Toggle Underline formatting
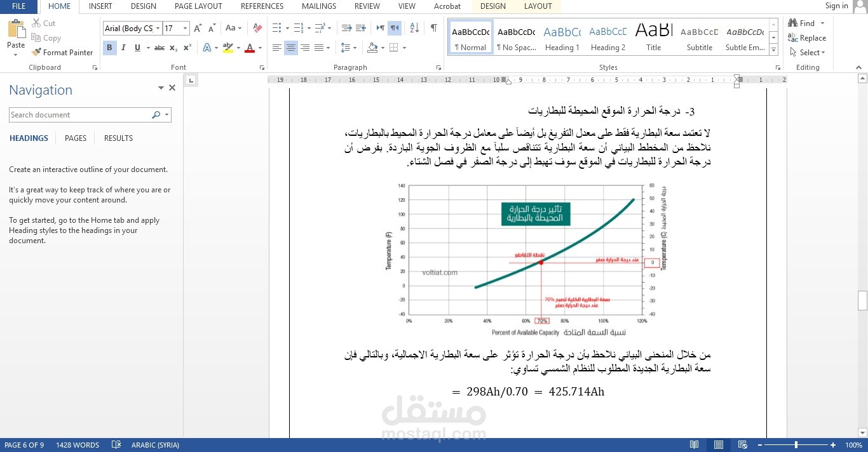Image resolution: width=868 pixels, height=452 pixels. (137, 48)
